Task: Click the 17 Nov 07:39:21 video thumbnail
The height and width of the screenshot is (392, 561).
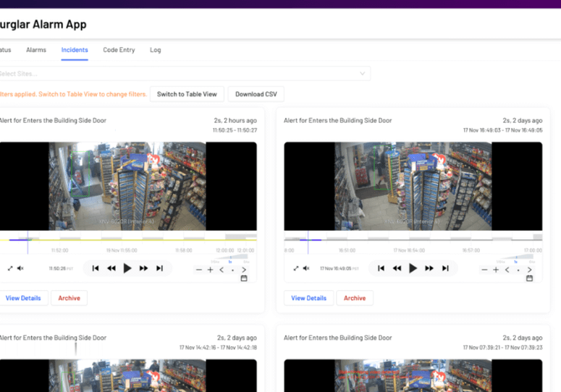Action: 413,375
